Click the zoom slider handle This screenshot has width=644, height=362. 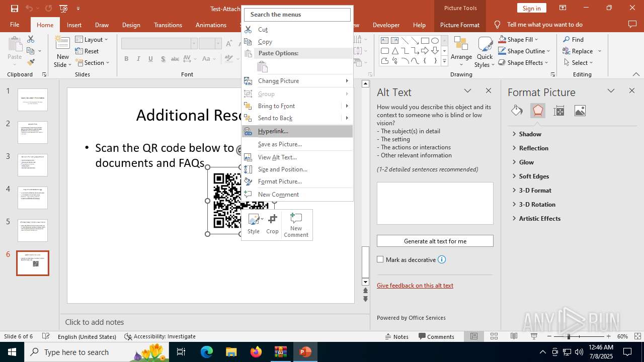569,336
